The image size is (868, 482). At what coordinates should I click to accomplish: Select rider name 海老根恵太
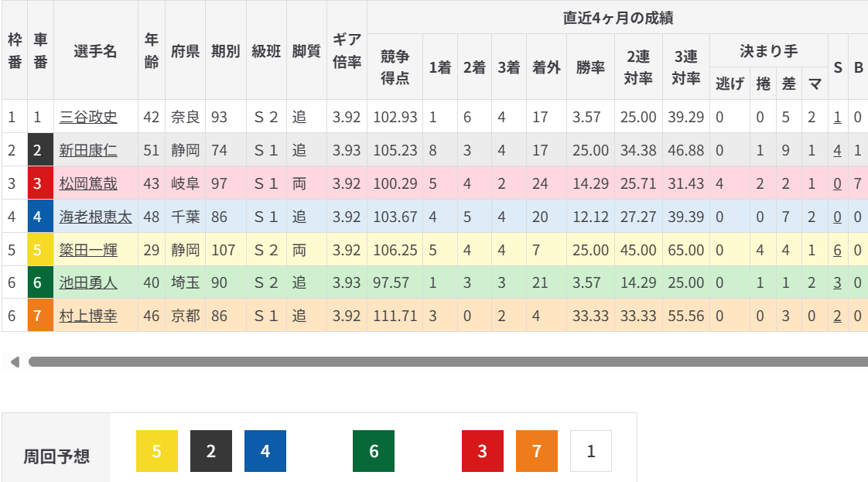(x=95, y=217)
